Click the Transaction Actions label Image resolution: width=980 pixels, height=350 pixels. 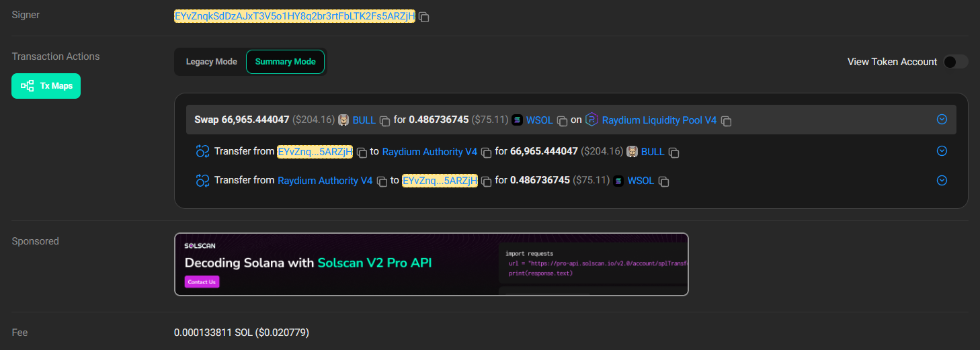[x=56, y=56]
